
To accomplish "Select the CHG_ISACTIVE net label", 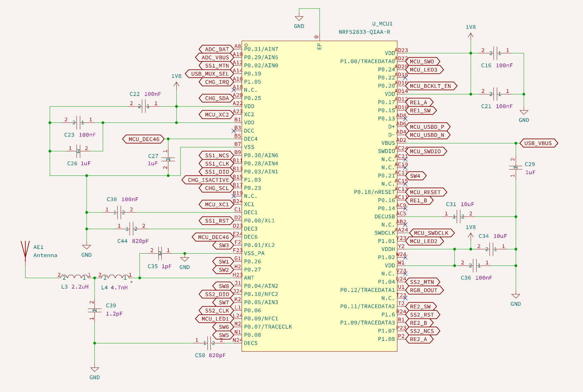I will [x=207, y=180].
